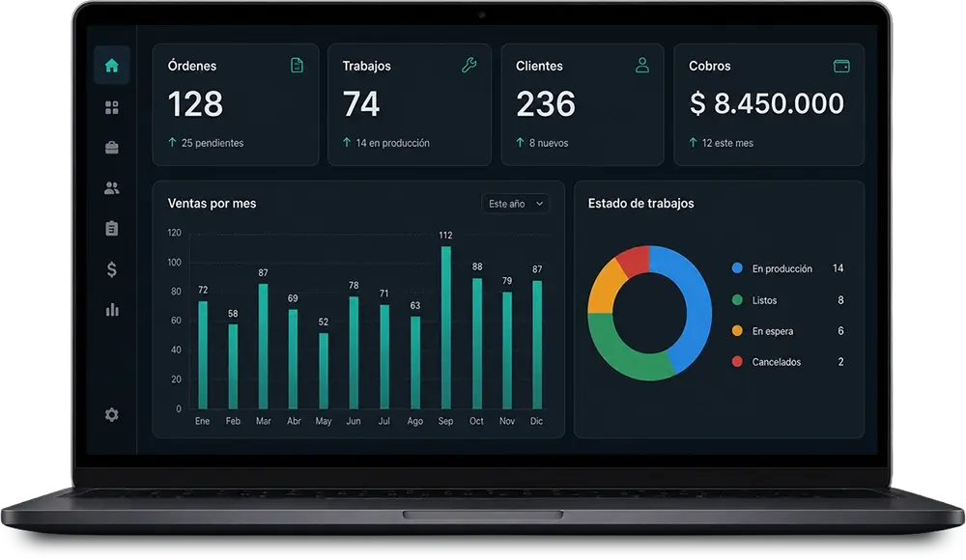
Task: Click the Cobros card title
Action: [710, 66]
